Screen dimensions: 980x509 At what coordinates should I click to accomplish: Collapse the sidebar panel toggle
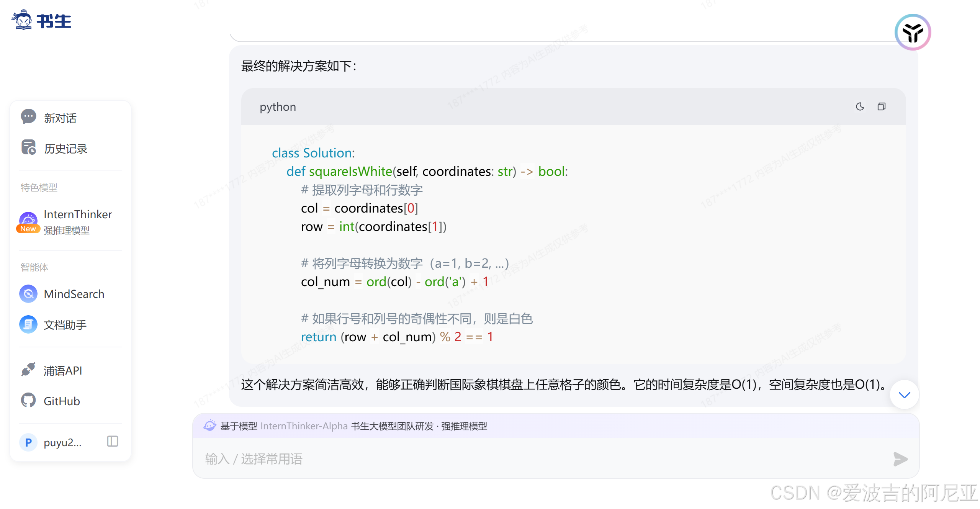click(x=112, y=442)
